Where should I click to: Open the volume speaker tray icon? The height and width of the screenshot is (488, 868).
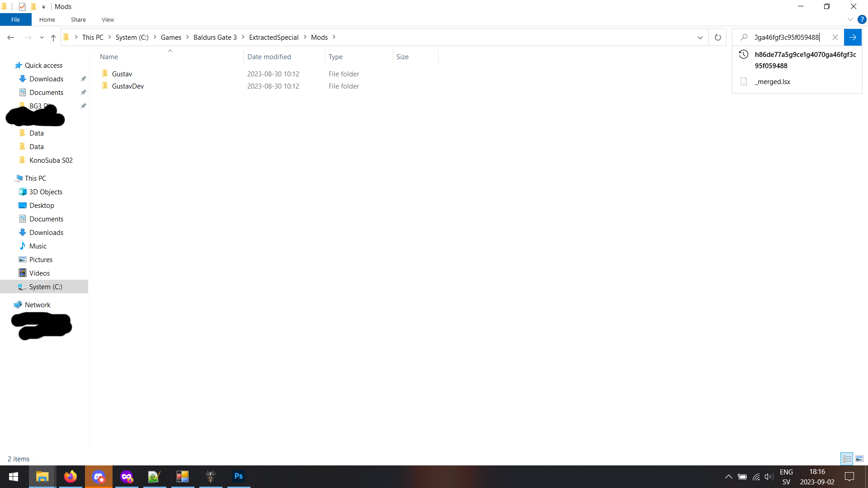pyautogui.click(x=769, y=477)
